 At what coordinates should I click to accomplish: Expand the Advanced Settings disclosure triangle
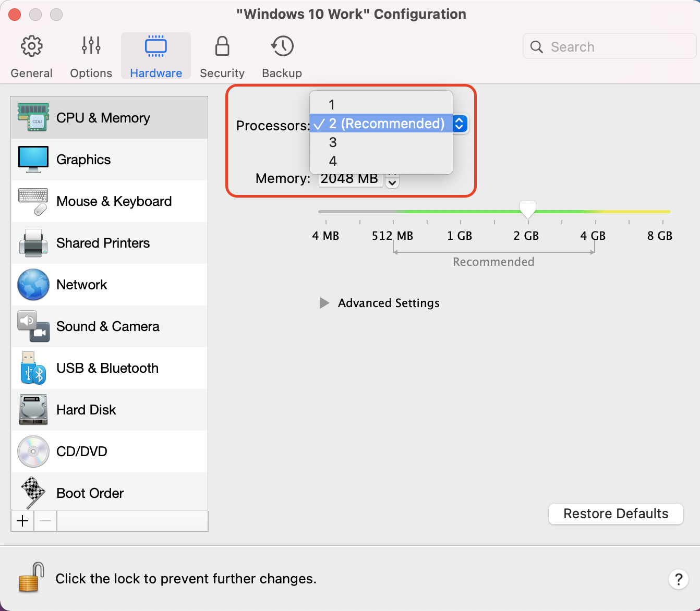pyautogui.click(x=324, y=303)
